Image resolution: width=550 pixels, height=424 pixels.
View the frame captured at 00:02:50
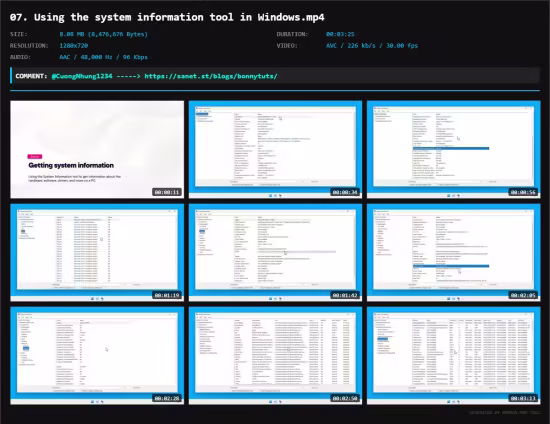(x=275, y=356)
